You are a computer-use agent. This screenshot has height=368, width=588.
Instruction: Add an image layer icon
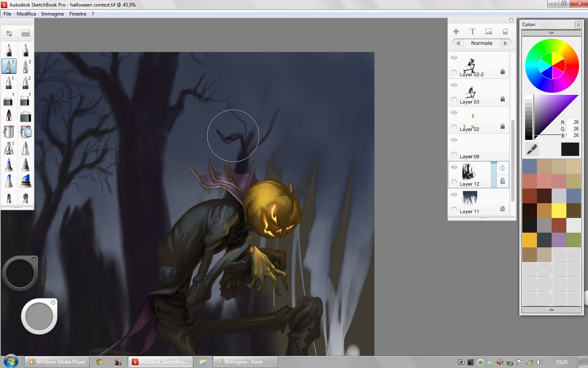489,31
